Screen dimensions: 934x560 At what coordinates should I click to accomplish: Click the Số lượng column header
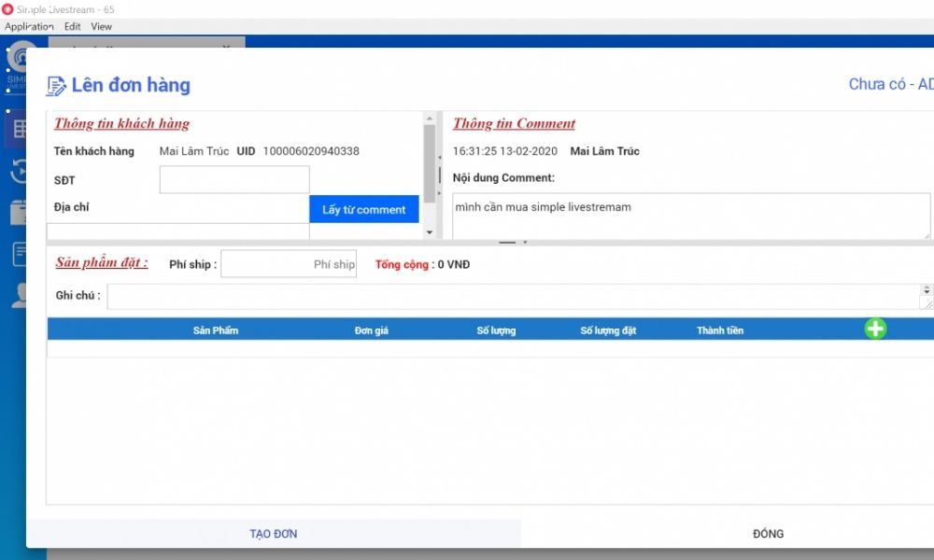(x=496, y=330)
